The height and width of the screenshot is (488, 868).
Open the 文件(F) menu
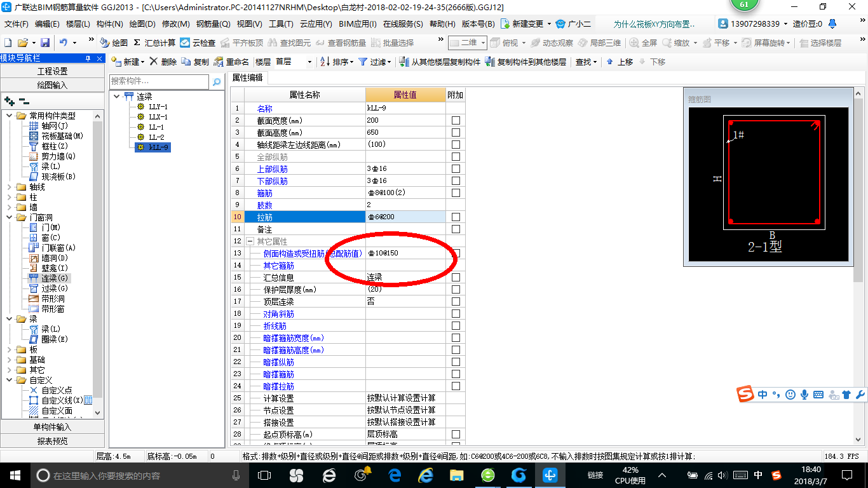point(17,24)
